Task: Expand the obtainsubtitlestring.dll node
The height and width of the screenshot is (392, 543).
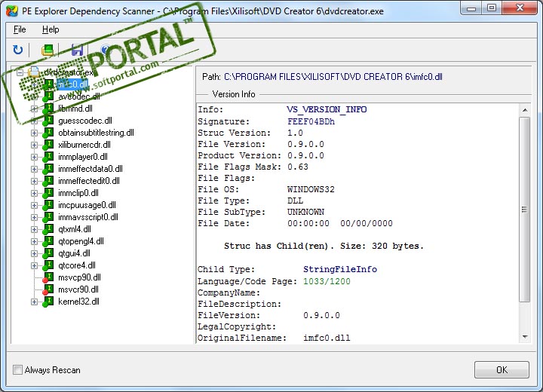Action: point(34,133)
